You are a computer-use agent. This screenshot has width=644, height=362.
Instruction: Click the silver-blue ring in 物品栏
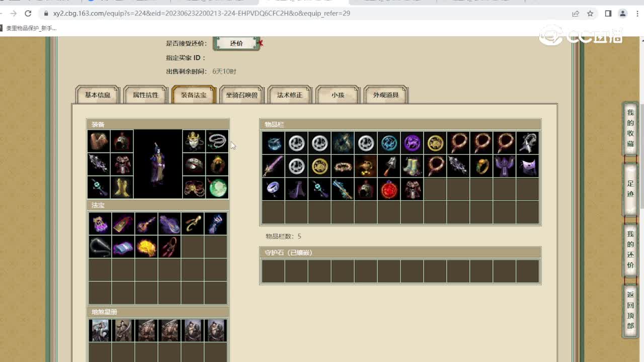coord(273,190)
